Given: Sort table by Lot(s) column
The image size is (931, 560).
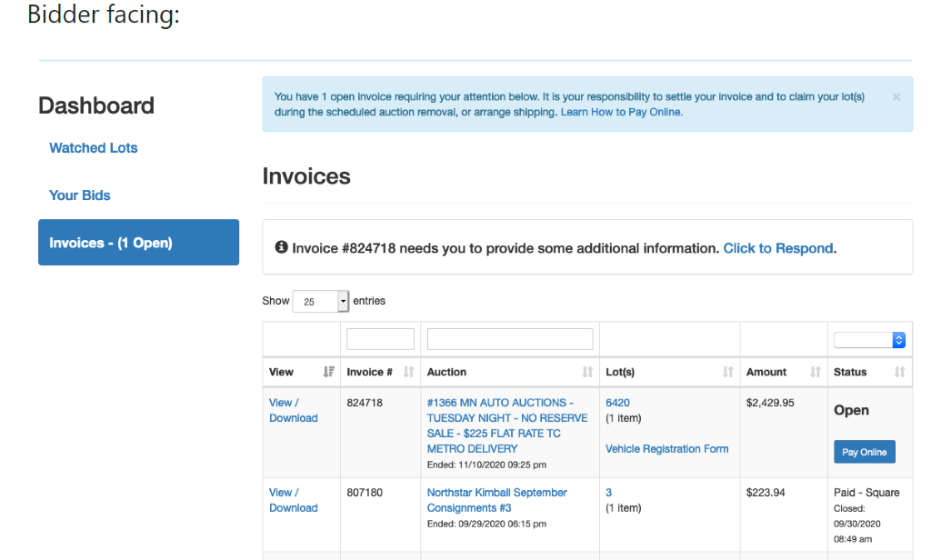Looking at the screenshot, I should [x=727, y=372].
